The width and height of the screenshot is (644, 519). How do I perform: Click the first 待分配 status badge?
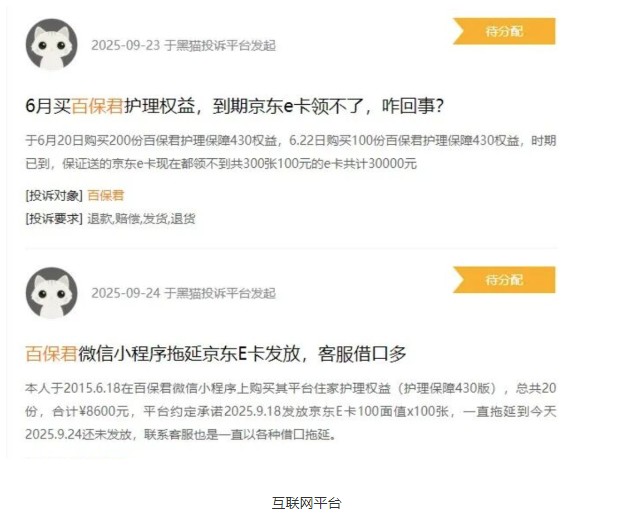tap(504, 31)
